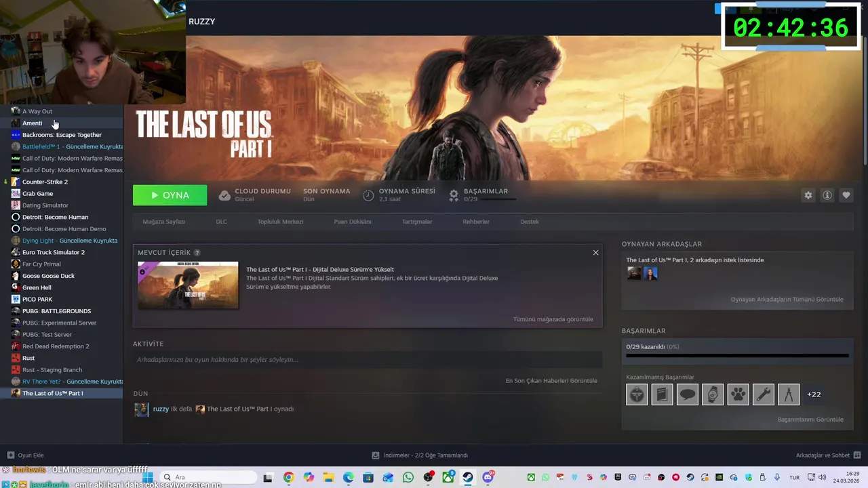Click ruzzy's avatar in activity feed
Screen dimensions: 868x488
(x=141, y=409)
